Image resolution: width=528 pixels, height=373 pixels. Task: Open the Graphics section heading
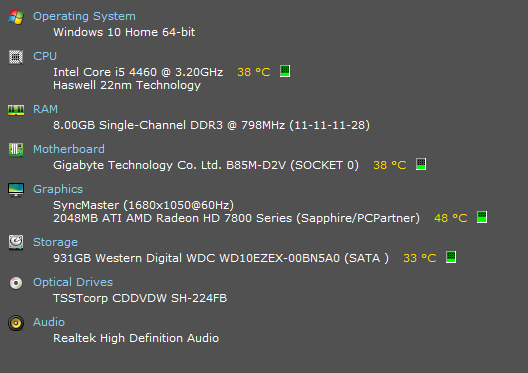[58, 189]
